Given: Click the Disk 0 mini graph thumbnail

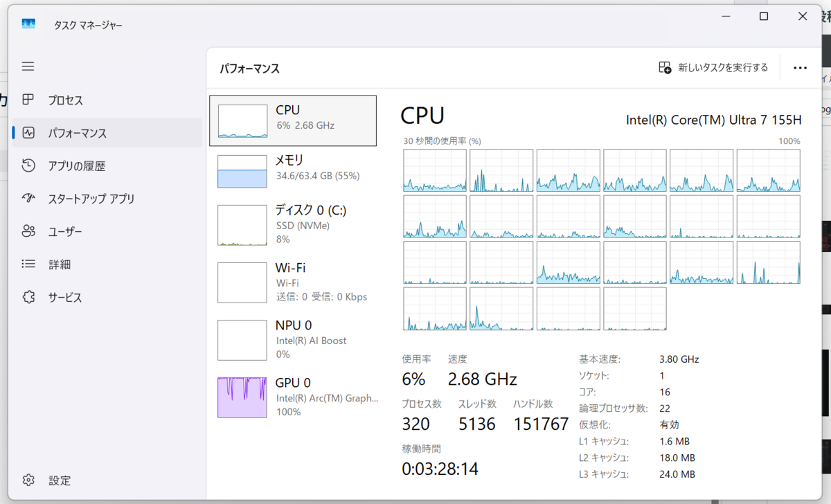Looking at the screenshot, I should pyautogui.click(x=242, y=225).
